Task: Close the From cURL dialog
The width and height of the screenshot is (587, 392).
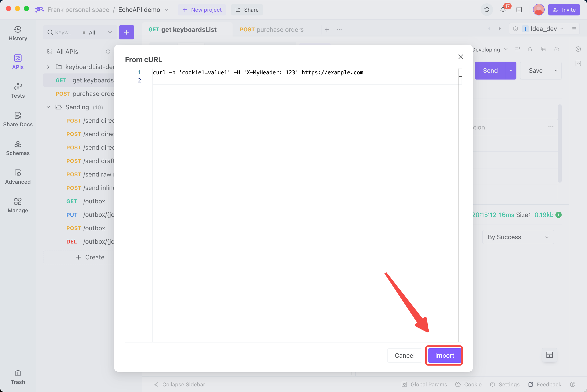Action: pos(460,57)
